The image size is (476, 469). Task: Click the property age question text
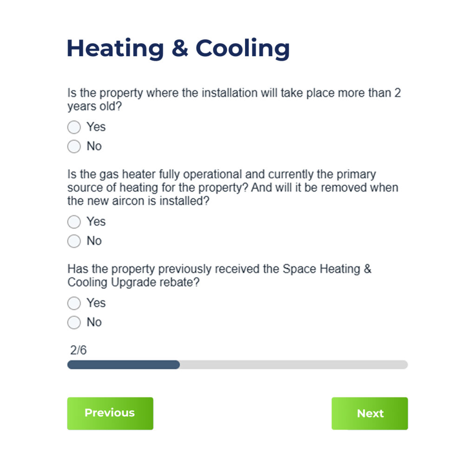(234, 99)
